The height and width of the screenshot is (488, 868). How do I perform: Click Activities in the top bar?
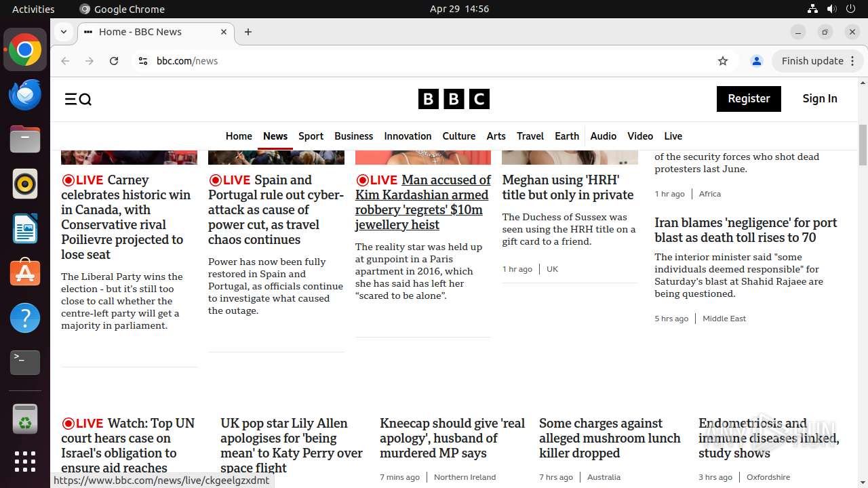33,9
